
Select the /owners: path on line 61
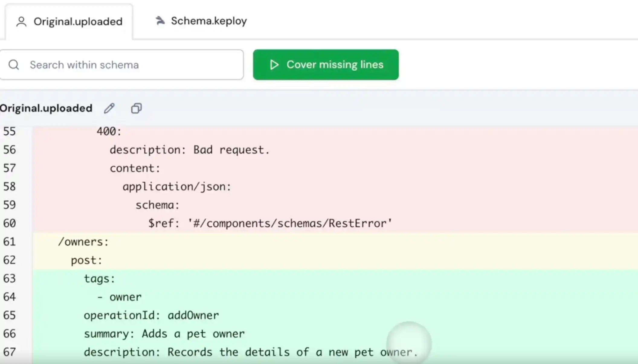(x=83, y=241)
